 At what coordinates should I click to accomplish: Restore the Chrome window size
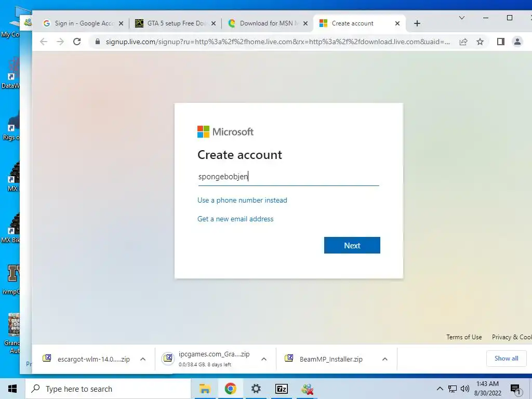tap(510, 18)
